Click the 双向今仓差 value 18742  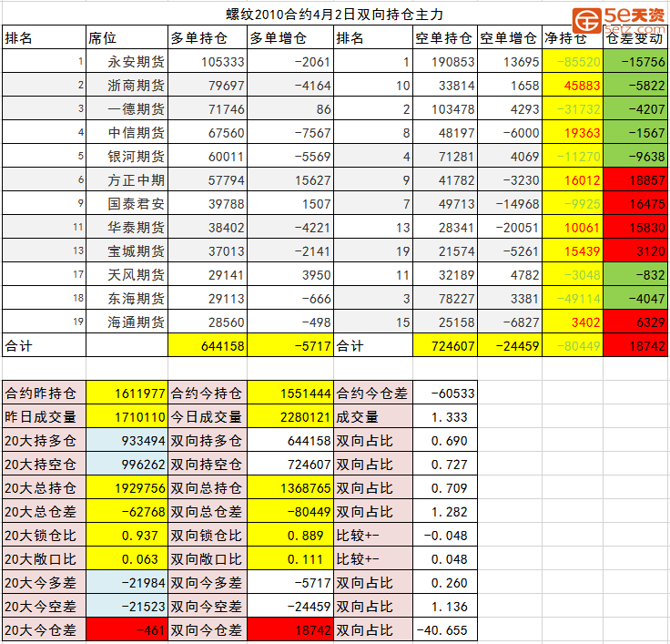click(x=290, y=629)
